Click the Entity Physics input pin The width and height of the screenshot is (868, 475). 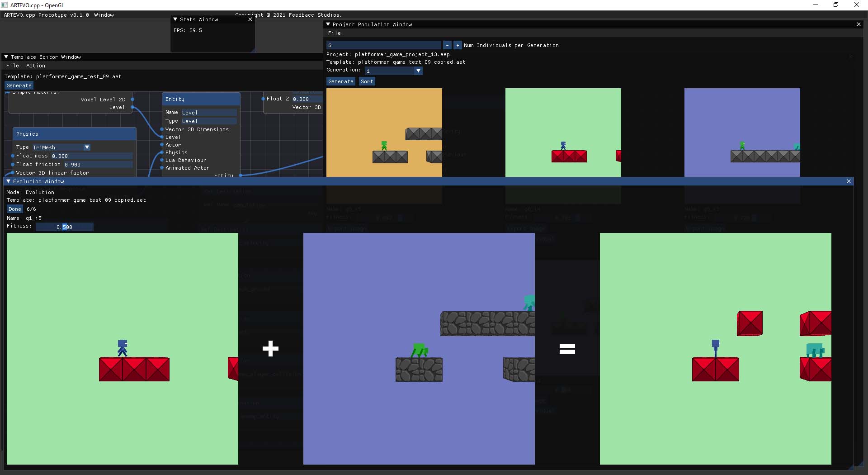162,152
